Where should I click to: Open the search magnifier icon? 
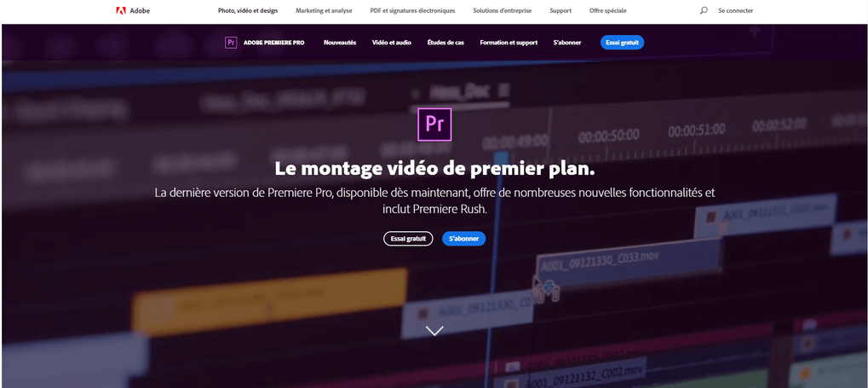pyautogui.click(x=704, y=10)
